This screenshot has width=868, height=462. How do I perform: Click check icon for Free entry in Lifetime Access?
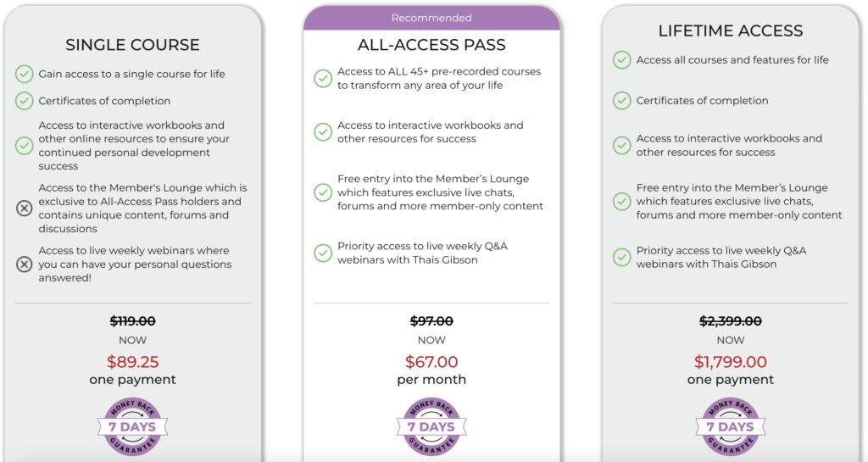click(621, 202)
